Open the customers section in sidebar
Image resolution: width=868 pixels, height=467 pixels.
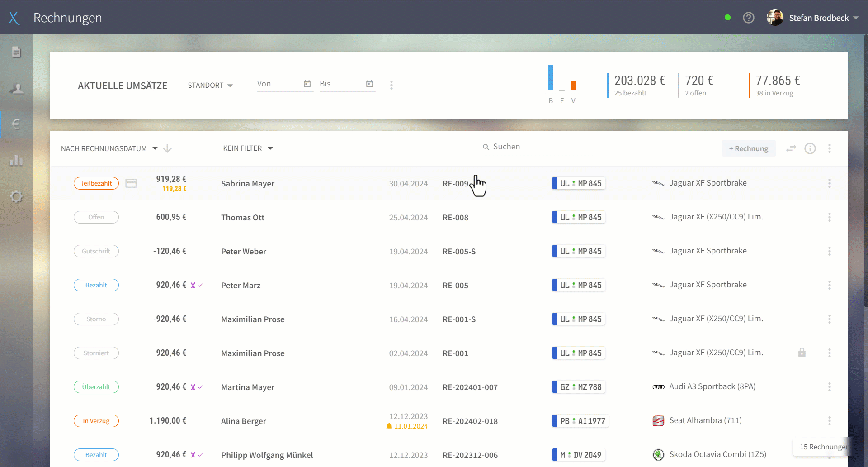pyautogui.click(x=17, y=88)
